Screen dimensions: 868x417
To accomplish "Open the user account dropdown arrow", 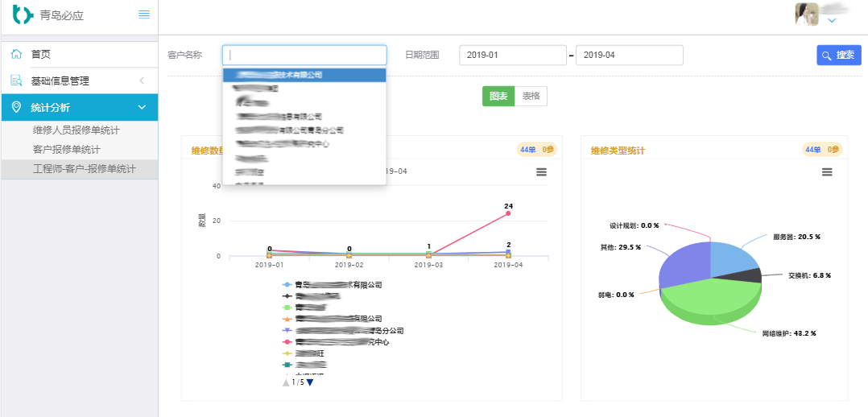I will (x=832, y=22).
